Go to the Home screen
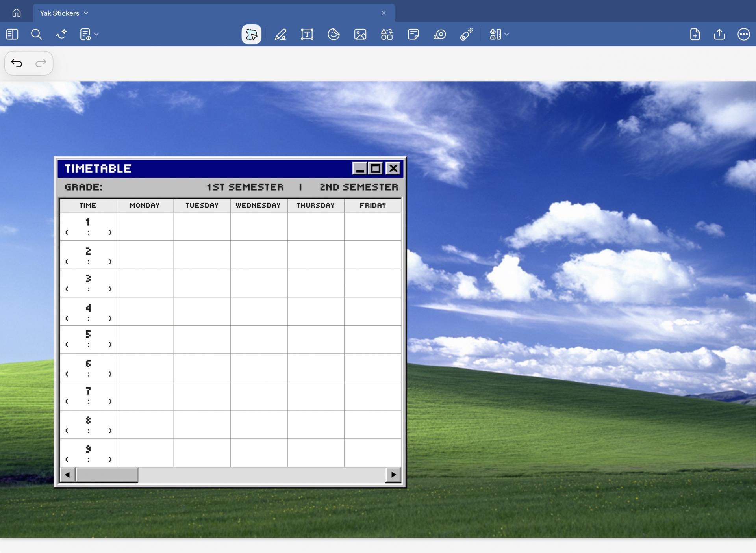The width and height of the screenshot is (756, 553). (x=17, y=13)
